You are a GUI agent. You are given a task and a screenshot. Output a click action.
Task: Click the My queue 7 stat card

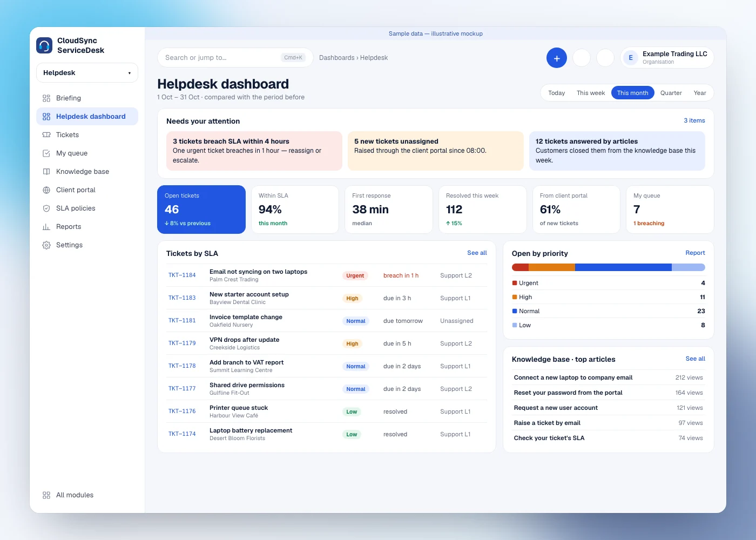tap(670, 210)
